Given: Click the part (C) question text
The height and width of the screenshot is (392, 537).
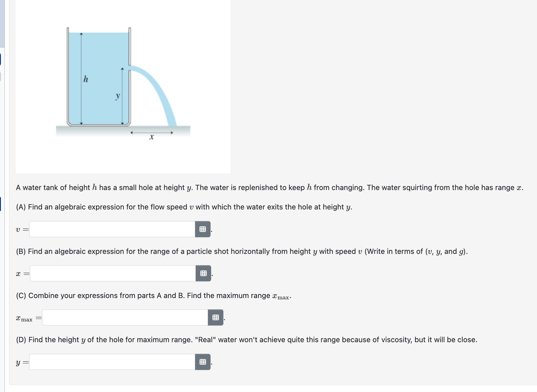Looking at the screenshot, I should 154,296.
